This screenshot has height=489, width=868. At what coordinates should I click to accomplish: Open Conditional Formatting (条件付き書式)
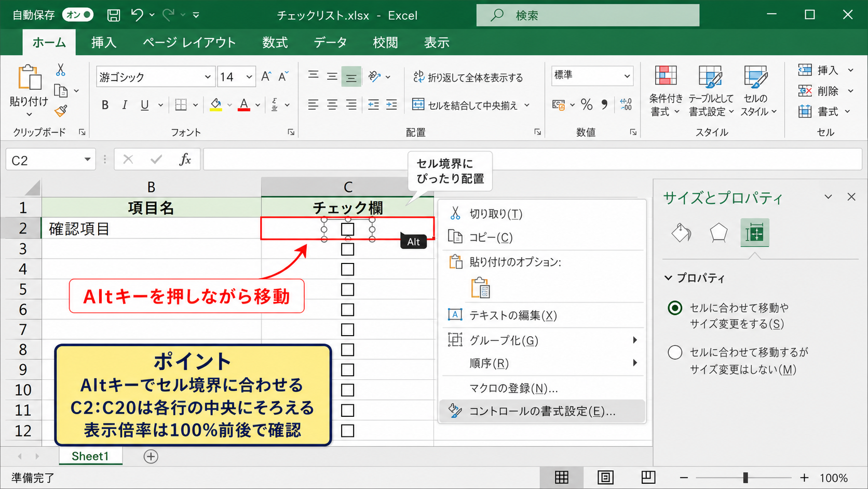[x=666, y=91]
